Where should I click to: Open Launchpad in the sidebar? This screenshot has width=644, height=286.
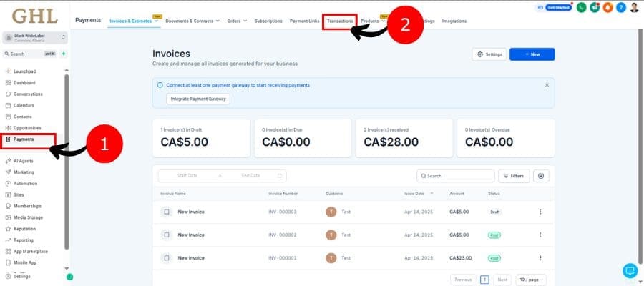24,71
